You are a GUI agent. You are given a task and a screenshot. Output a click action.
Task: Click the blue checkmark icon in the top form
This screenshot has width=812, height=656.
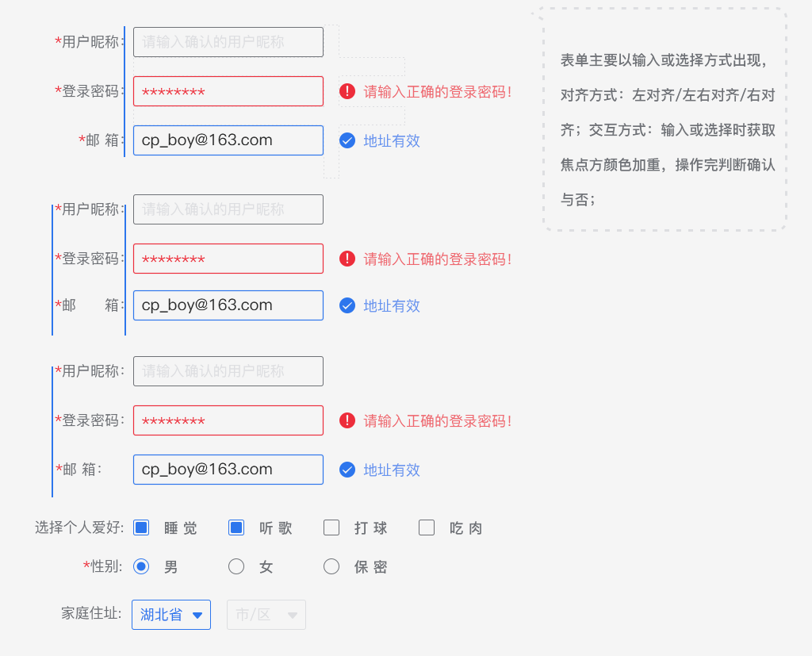click(347, 140)
